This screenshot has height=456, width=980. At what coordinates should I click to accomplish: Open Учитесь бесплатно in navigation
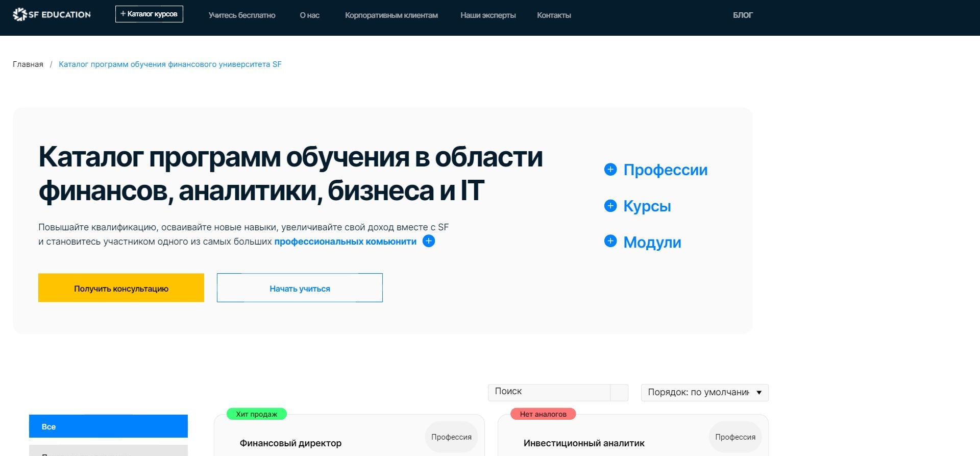tap(242, 15)
